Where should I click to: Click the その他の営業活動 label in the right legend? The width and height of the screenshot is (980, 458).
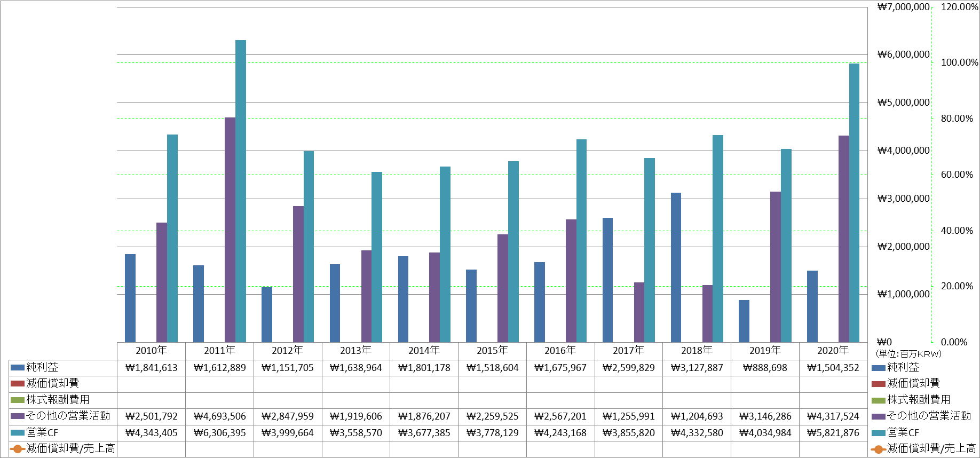click(x=929, y=416)
